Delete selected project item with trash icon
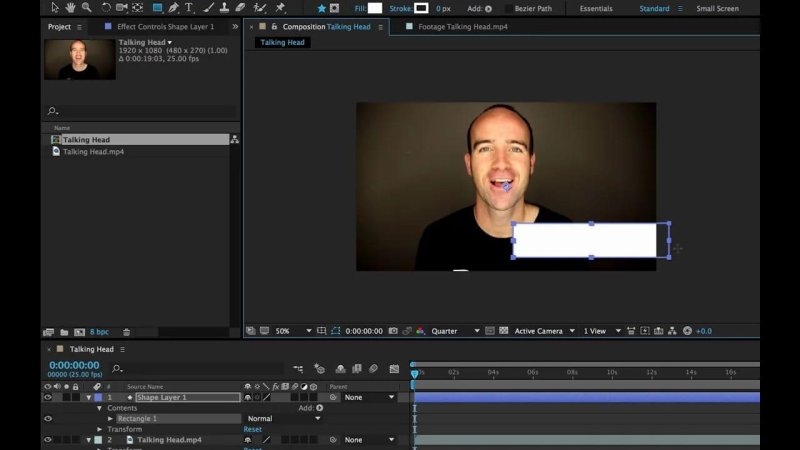 127,332
